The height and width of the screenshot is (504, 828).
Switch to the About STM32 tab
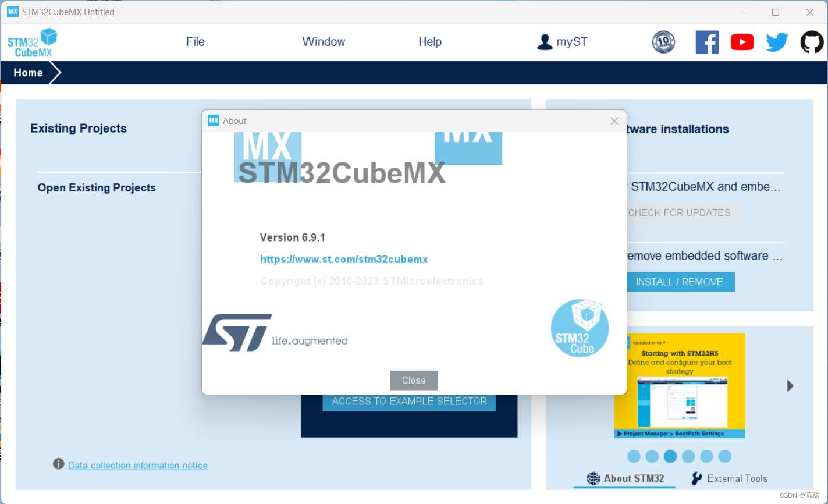(x=625, y=478)
